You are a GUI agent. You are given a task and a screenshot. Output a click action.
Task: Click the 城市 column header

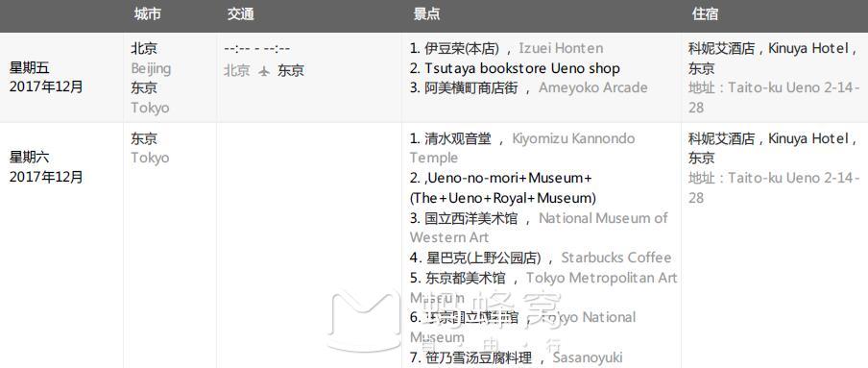(147, 14)
